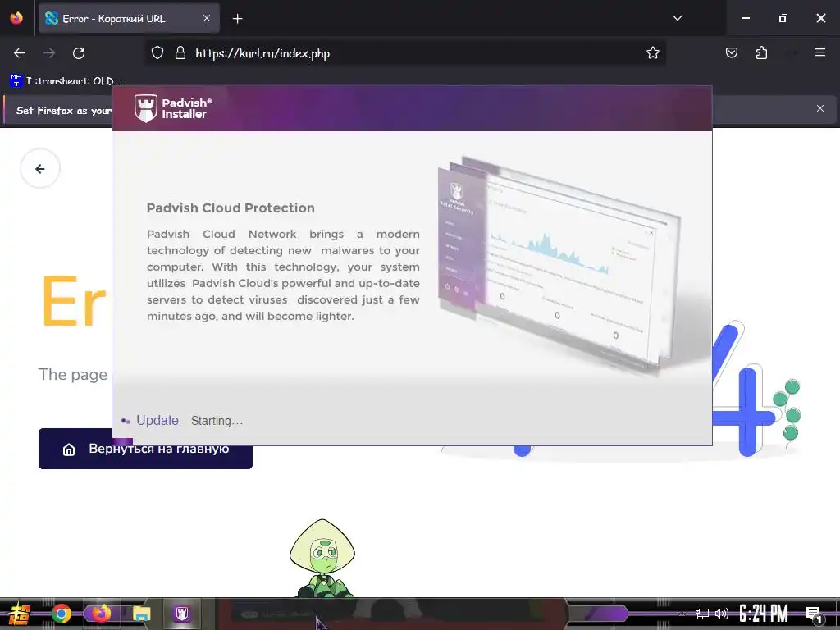Launch Chrome from the taskbar

tap(62, 614)
